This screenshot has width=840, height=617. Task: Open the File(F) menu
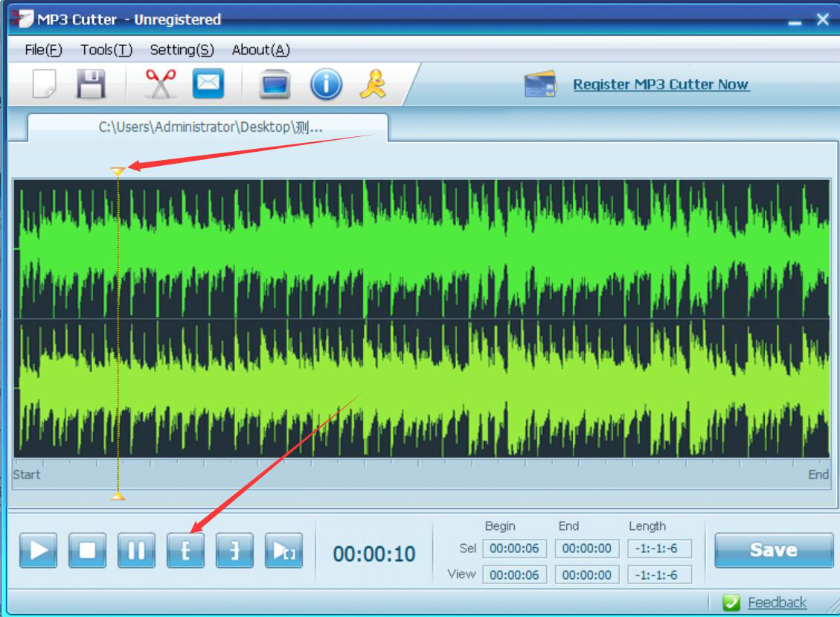tap(43, 50)
